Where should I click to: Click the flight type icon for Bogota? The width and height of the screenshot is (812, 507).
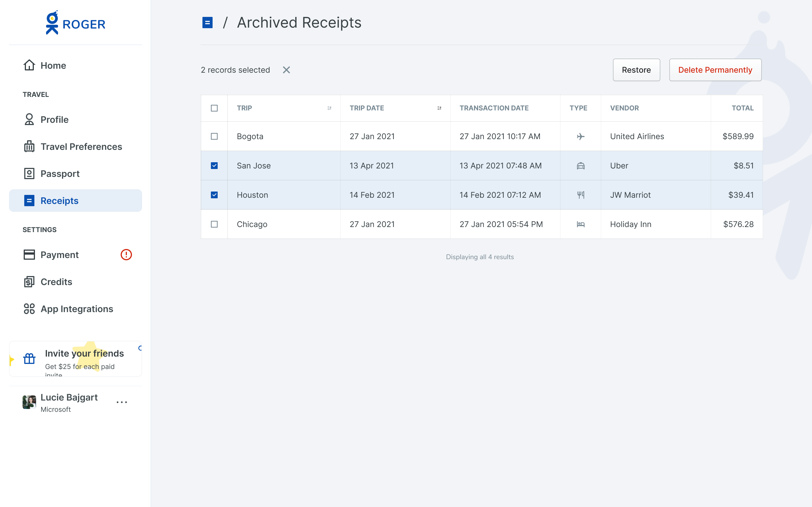click(581, 137)
